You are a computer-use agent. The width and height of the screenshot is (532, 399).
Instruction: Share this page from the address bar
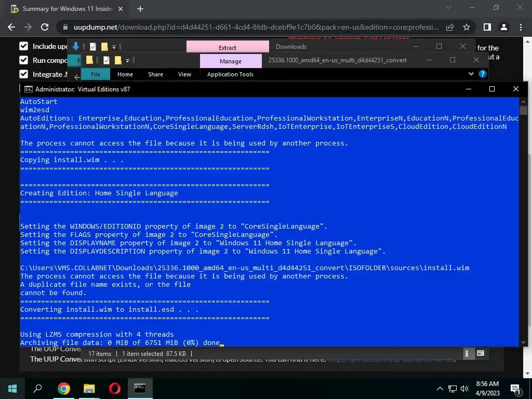(450, 27)
